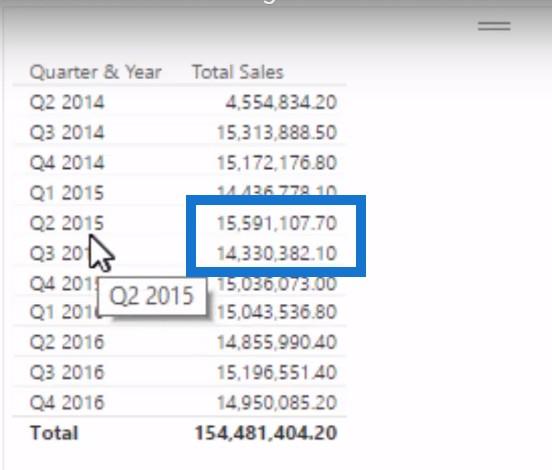The height and width of the screenshot is (470, 552).
Task: Select the highlighted 15,591,107.70 value
Action: (x=277, y=223)
